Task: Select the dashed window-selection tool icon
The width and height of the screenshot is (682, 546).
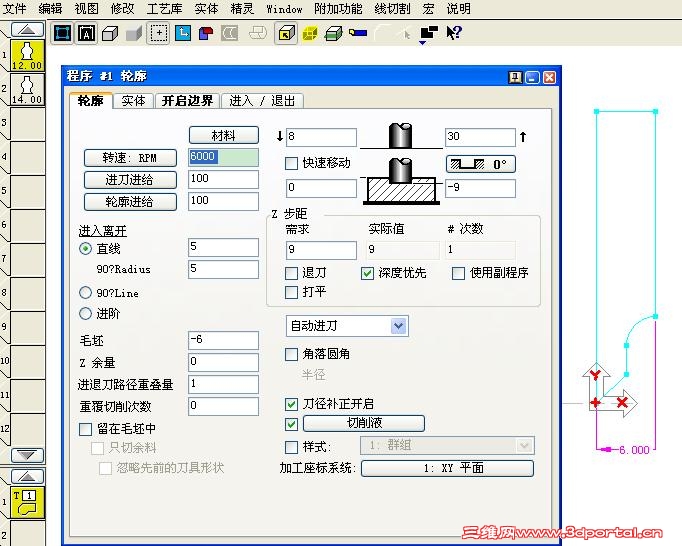Action: click(158, 33)
